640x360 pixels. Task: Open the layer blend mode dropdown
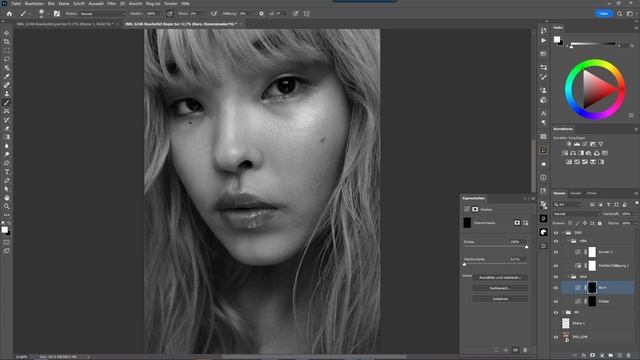(x=576, y=214)
